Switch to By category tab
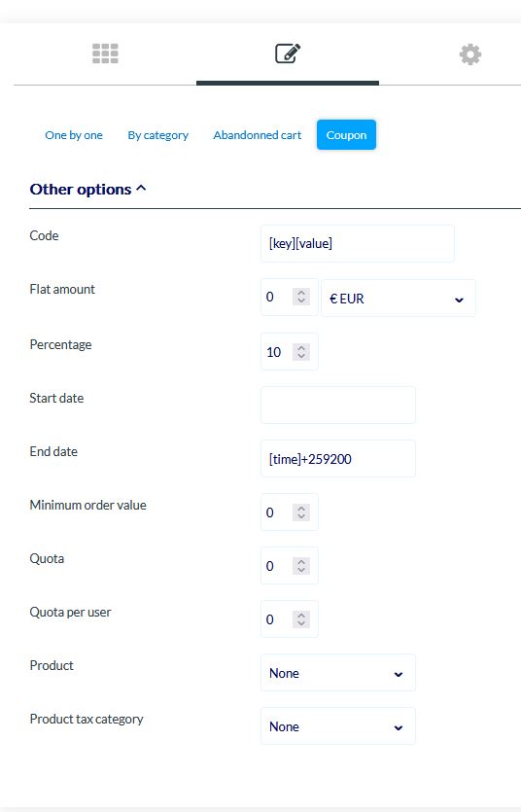 click(157, 135)
